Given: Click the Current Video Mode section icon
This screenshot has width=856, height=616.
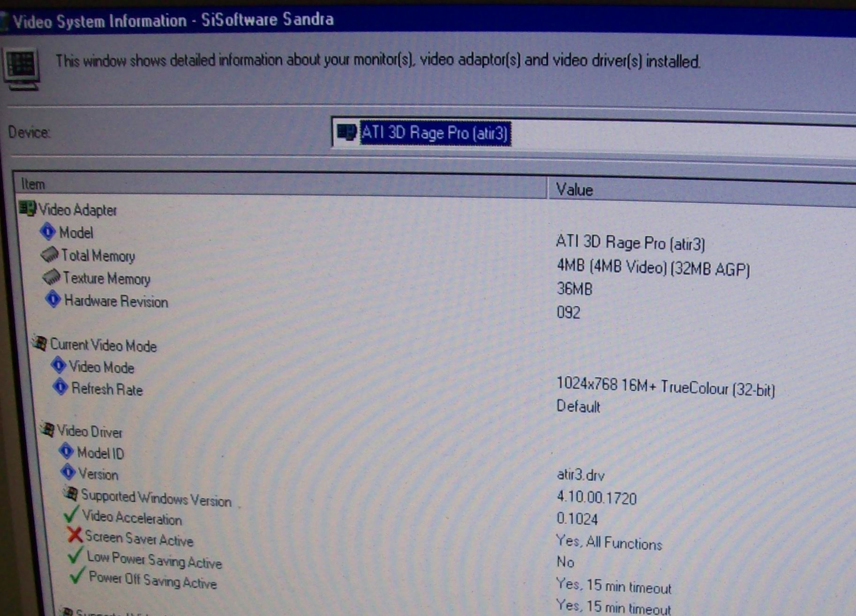Looking at the screenshot, I should (40, 343).
